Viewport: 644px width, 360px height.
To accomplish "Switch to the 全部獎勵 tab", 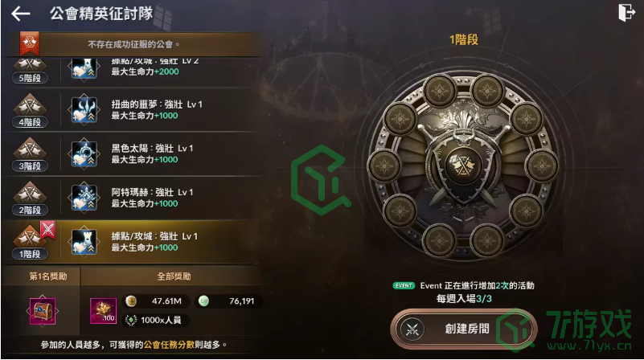I will tap(174, 276).
